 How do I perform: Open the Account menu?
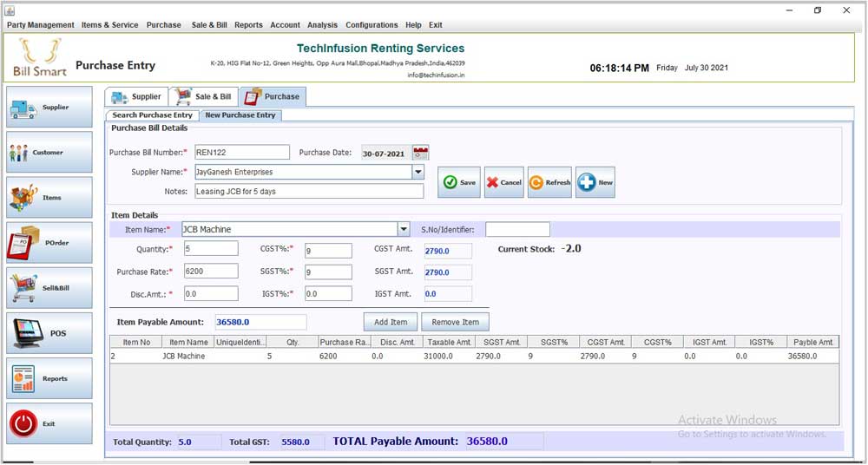coord(285,25)
